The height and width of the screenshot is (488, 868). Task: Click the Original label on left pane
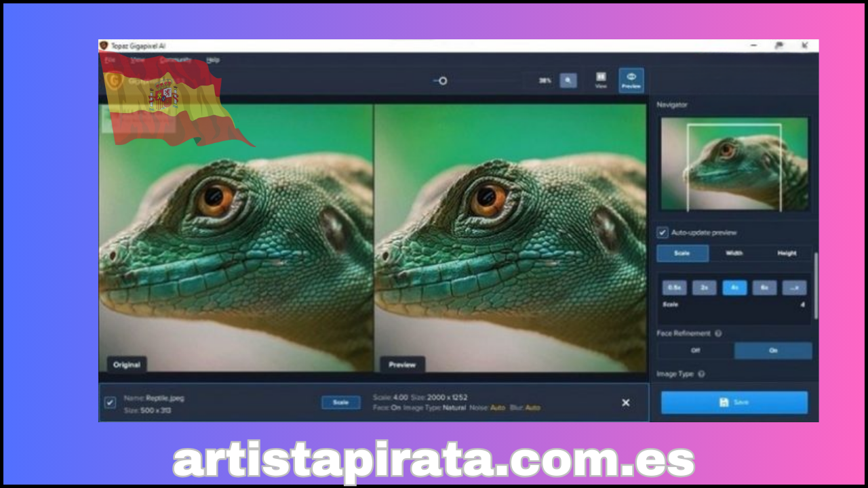[x=127, y=365]
